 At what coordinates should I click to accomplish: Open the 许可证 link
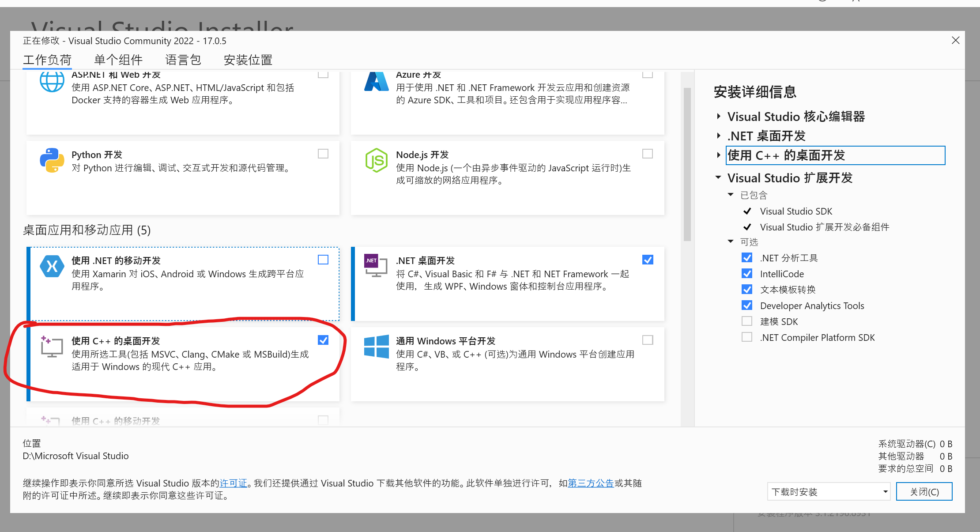pos(234,483)
